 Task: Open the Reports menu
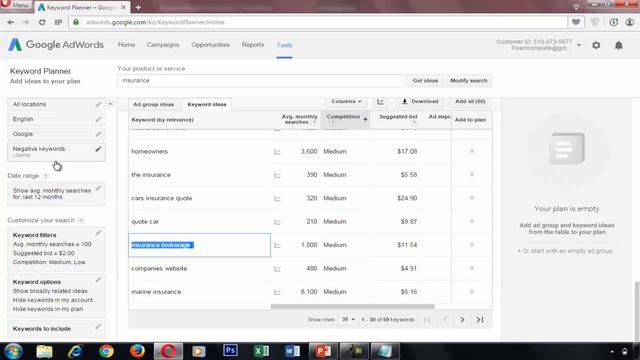(x=253, y=44)
